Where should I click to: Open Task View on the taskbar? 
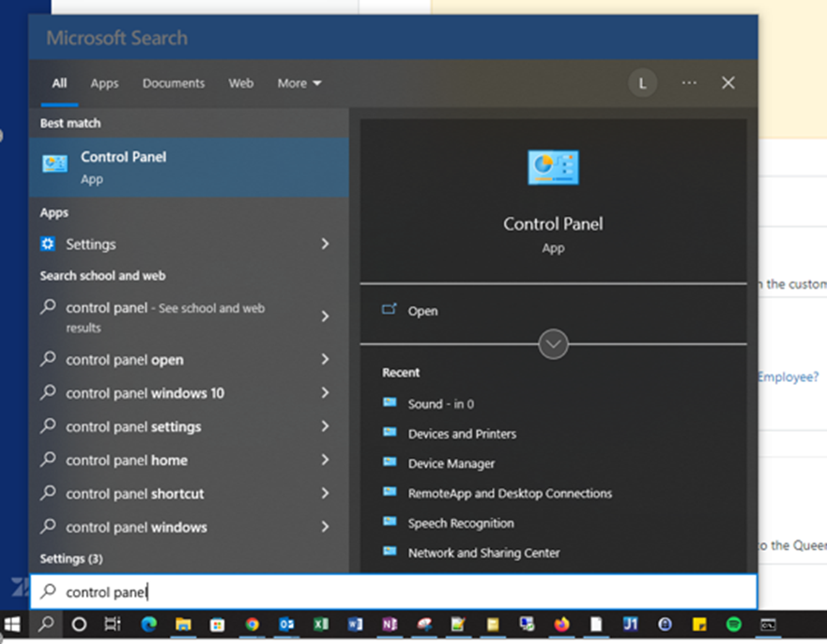113,624
